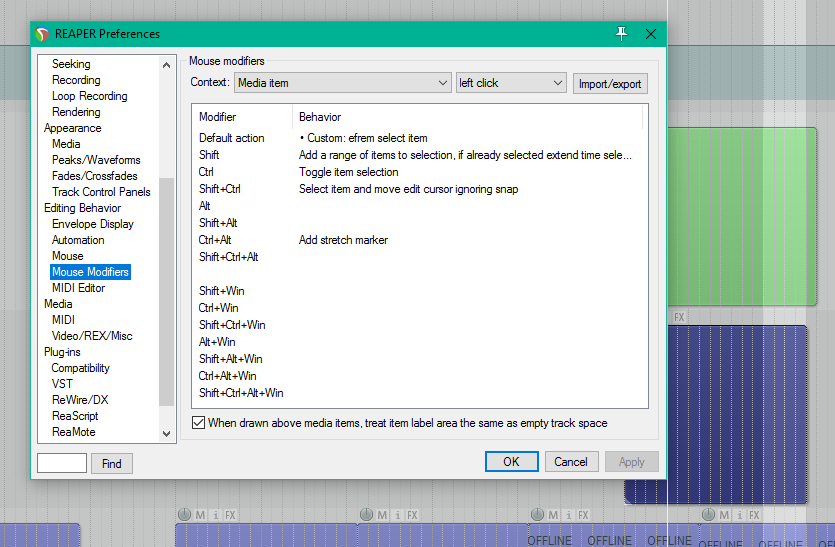Click the Find button
This screenshot has width=835, height=547.
[112, 464]
